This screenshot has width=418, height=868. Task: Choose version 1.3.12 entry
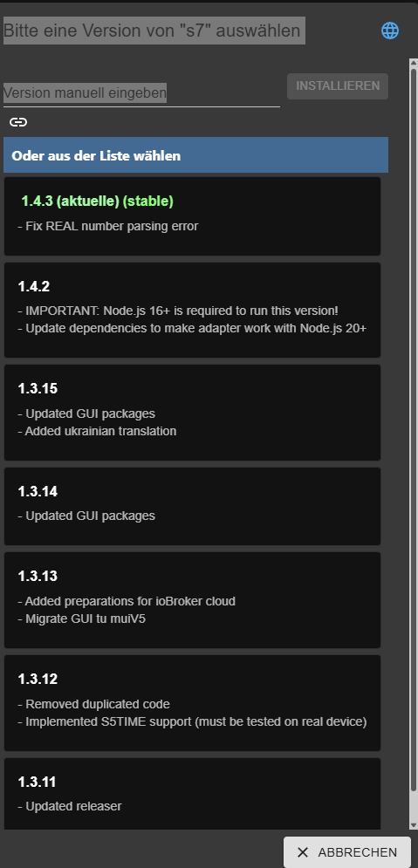tap(192, 703)
